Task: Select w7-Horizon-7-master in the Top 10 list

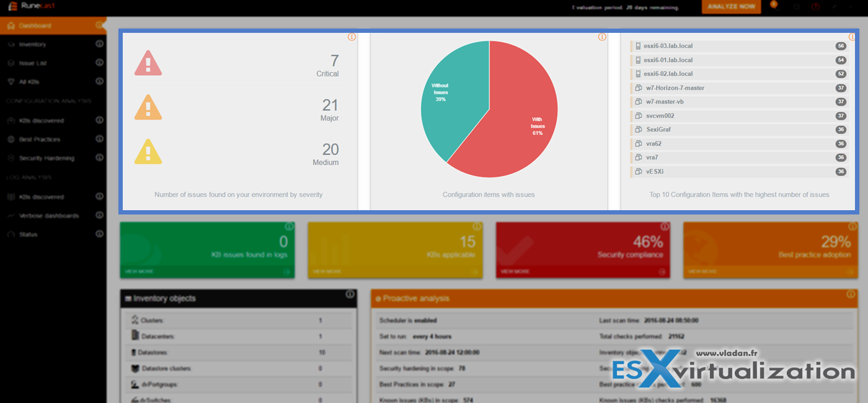Action: pos(739,88)
